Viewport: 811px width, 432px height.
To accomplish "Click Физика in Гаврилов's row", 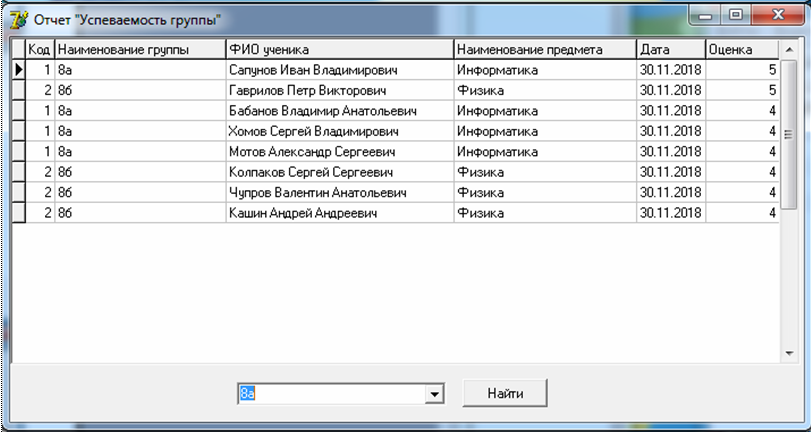I will point(545,91).
